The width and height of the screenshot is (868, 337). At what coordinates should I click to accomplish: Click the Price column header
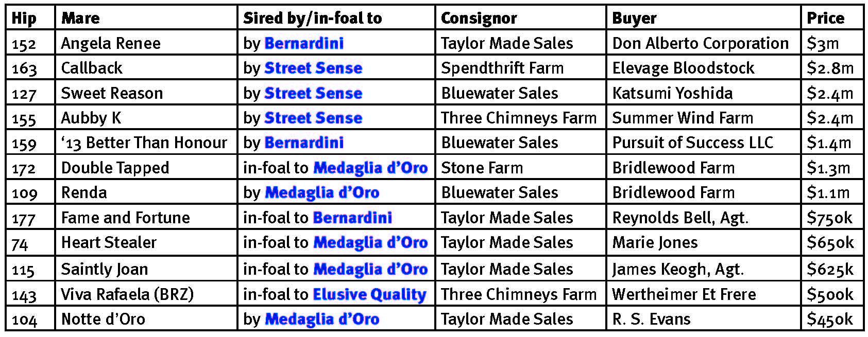pos(825,18)
